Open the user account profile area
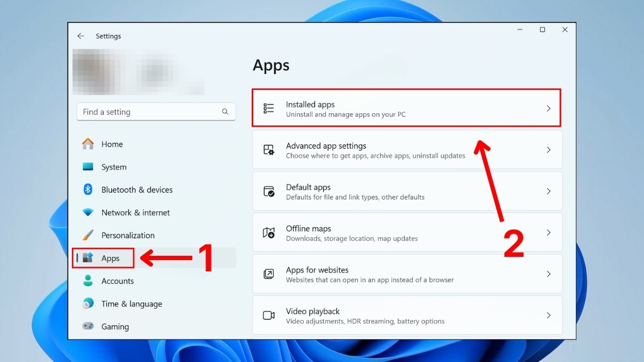The height and width of the screenshot is (362, 644). coord(140,71)
